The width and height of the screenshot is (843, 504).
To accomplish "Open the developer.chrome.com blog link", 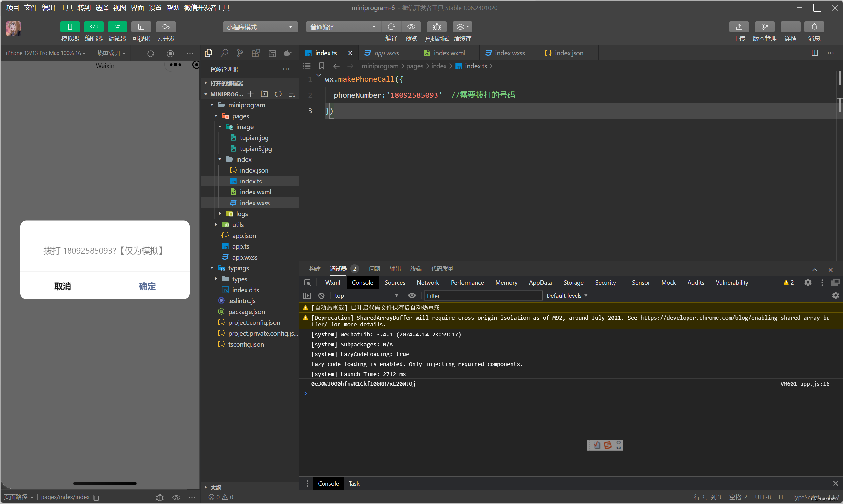I will 735,318.
